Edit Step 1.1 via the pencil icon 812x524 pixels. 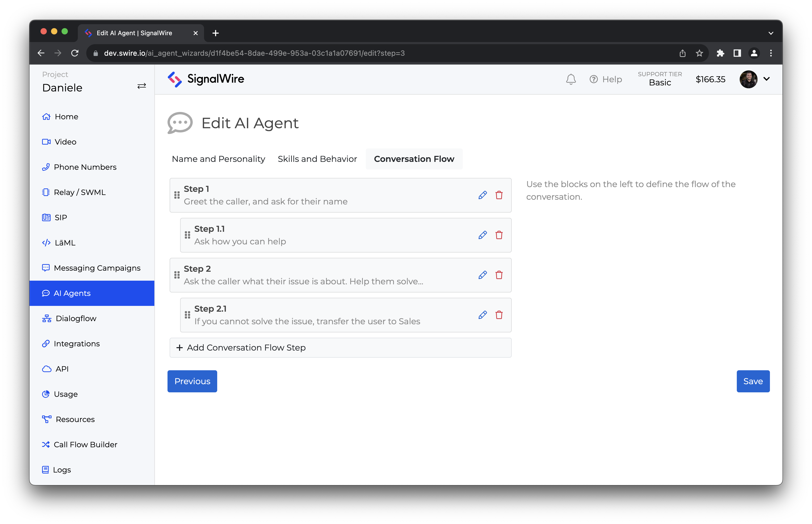pyautogui.click(x=483, y=235)
